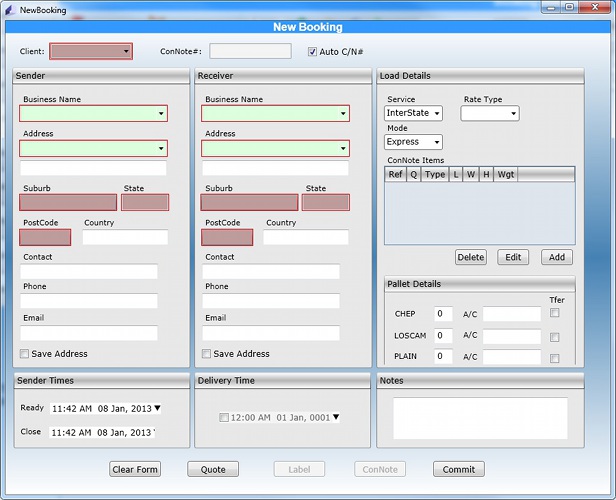The image size is (616, 500).
Task: Click the Notes text area
Action: coord(480,418)
